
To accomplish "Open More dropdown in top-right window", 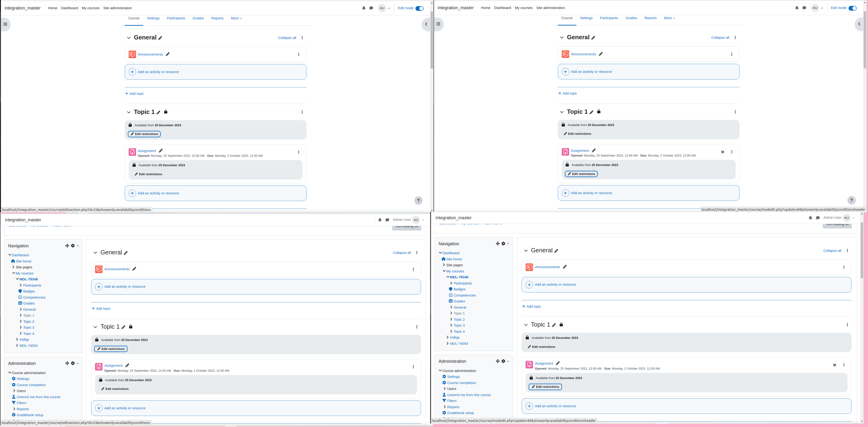I will click(x=669, y=18).
